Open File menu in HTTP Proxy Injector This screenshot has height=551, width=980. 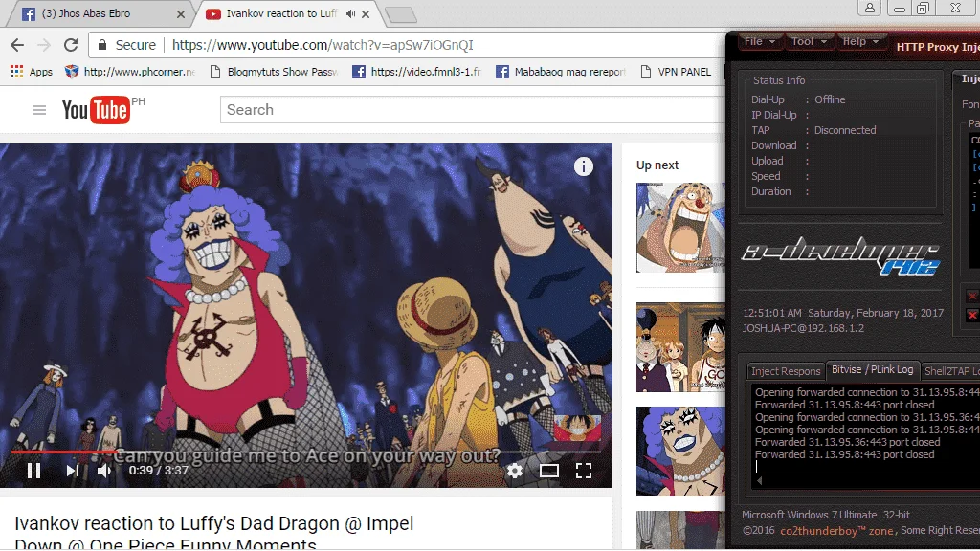point(759,41)
